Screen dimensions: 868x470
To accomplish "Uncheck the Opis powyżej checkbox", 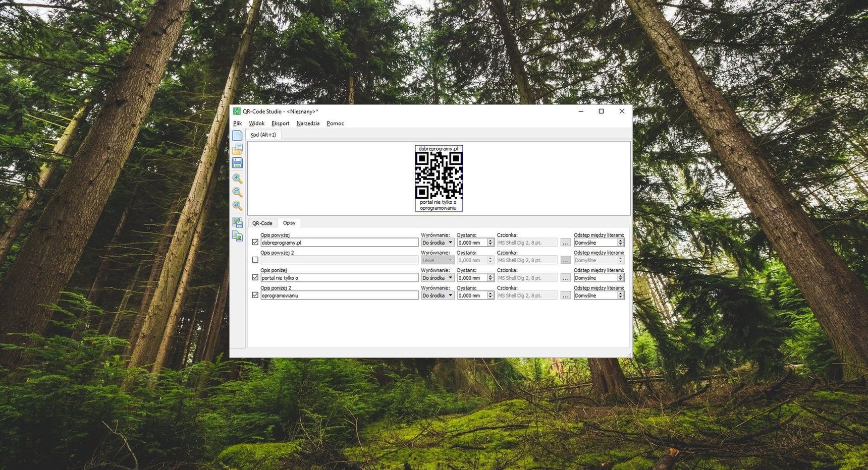I will click(255, 243).
